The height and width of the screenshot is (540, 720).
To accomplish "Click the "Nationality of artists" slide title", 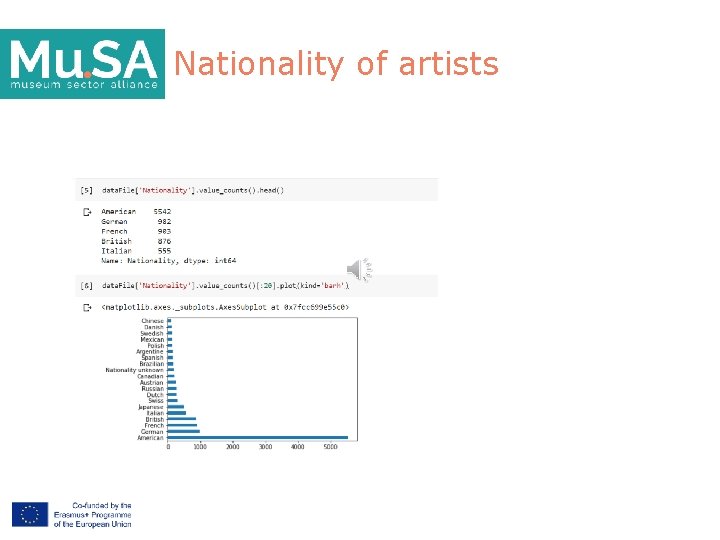I will tap(336, 63).
